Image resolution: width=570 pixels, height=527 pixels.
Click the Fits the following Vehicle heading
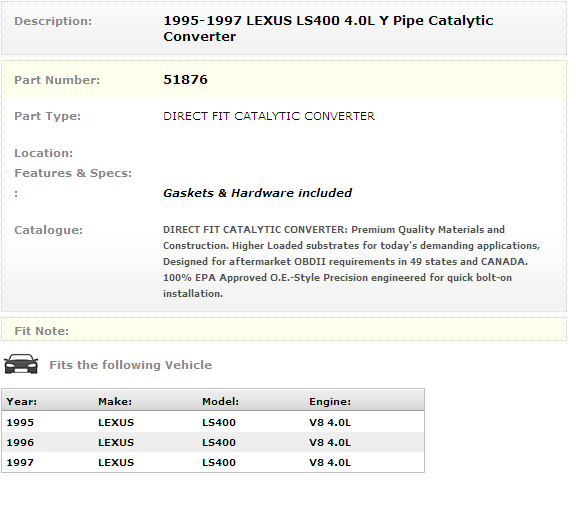[x=131, y=365]
